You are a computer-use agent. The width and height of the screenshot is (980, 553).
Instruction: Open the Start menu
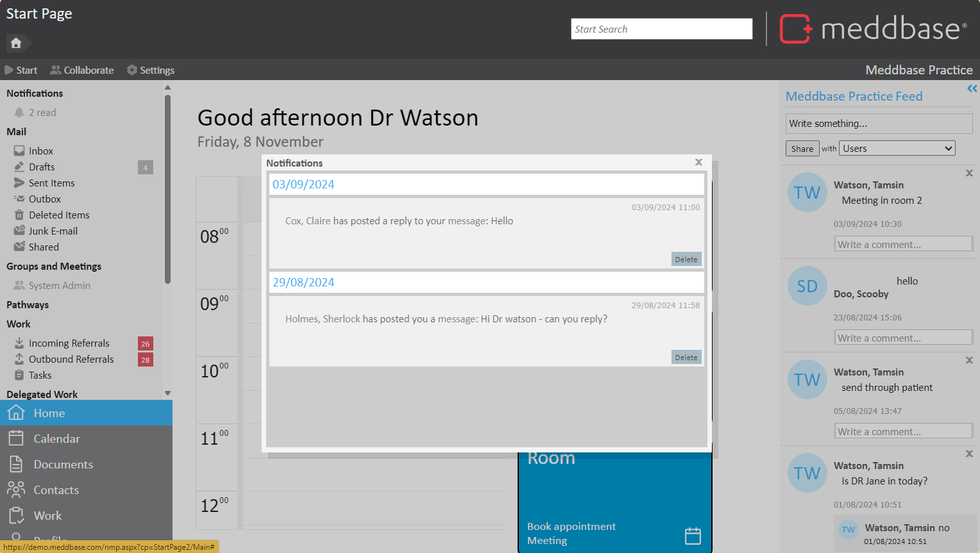point(21,70)
